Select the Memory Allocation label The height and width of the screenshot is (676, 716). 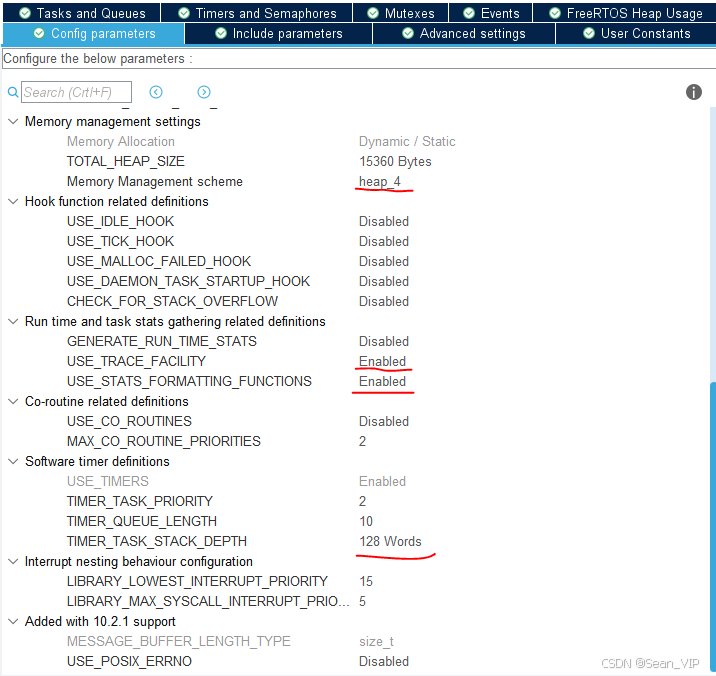(121, 142)
